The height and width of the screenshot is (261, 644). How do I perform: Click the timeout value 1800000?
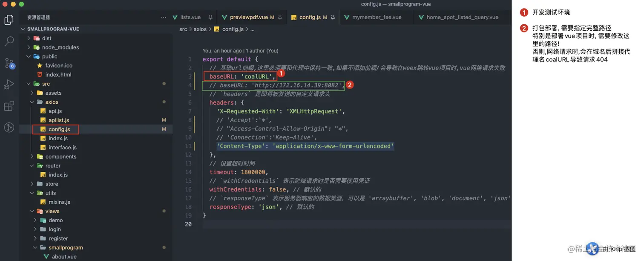(x=253, y=172)
